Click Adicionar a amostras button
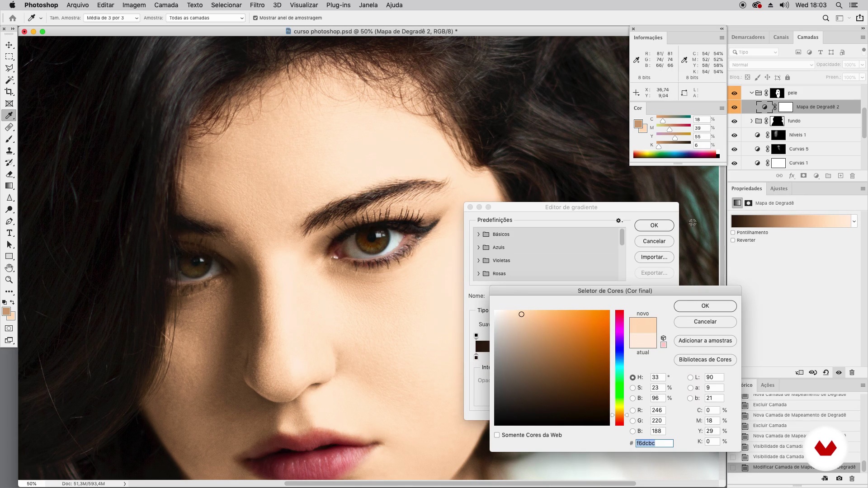The width and height of the screenshot is (868, 488). click(705, 341)
